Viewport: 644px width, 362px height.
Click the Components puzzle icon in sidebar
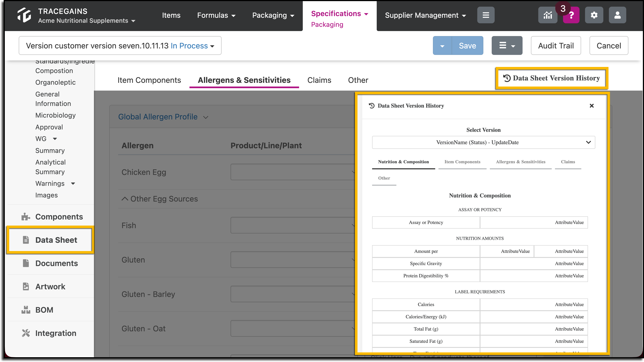click(x=26, y=217)
